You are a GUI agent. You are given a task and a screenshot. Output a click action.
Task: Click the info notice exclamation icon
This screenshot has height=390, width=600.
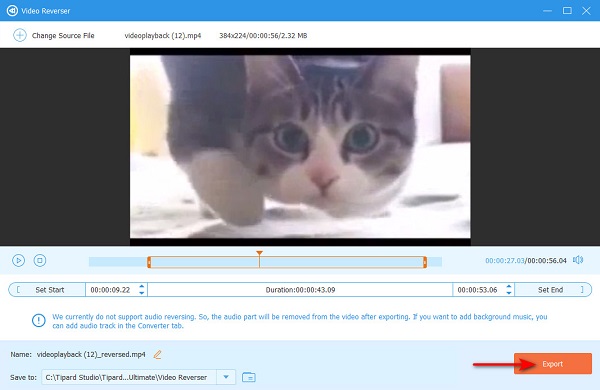(39, 320)
